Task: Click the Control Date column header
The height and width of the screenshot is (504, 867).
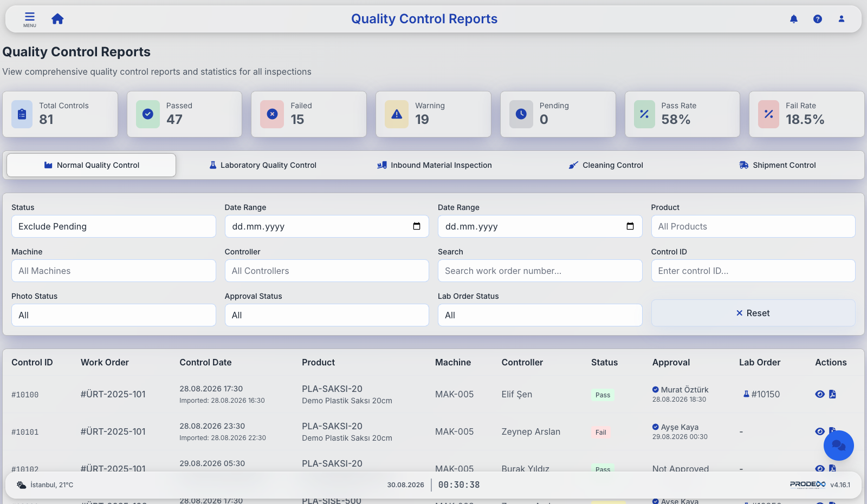Action: [x=205, y=362]
